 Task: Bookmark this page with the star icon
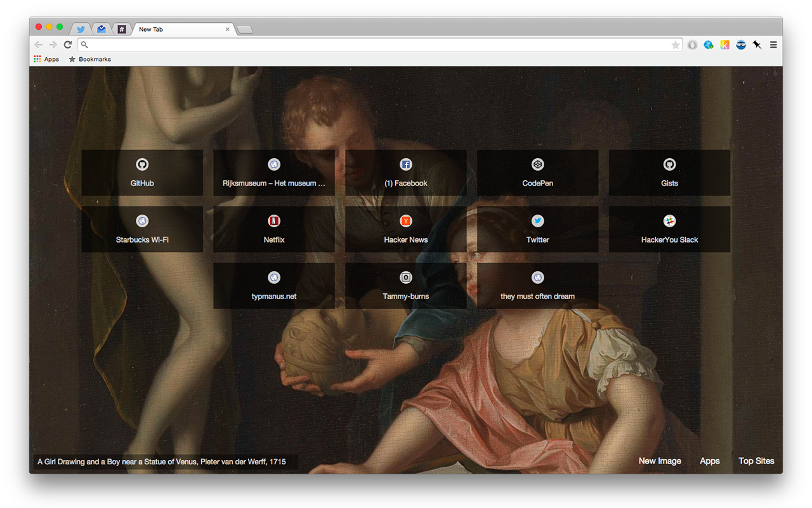pyautogui.click(x=676, y=45)
